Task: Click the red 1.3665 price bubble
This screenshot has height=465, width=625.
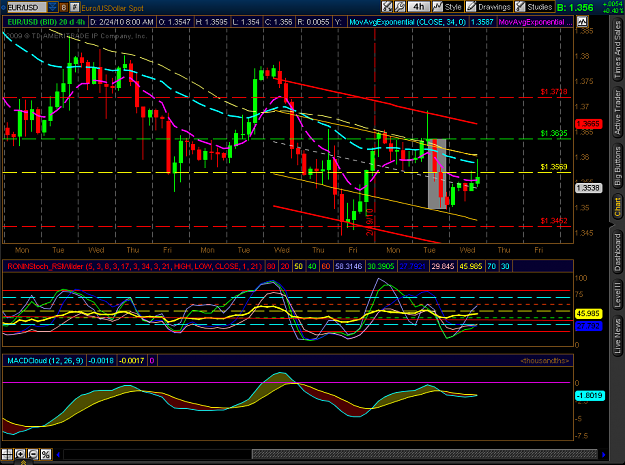Action: pos(588,124)
